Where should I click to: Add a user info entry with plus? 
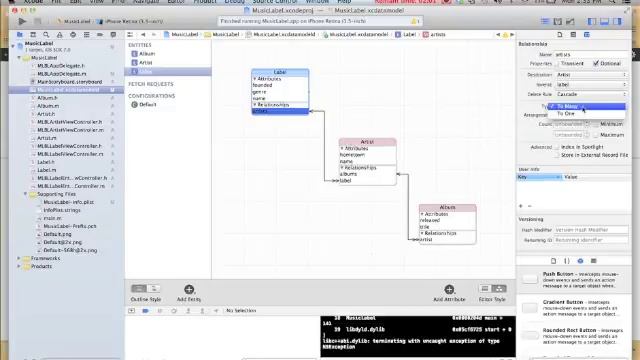click(x=521, y=206)
